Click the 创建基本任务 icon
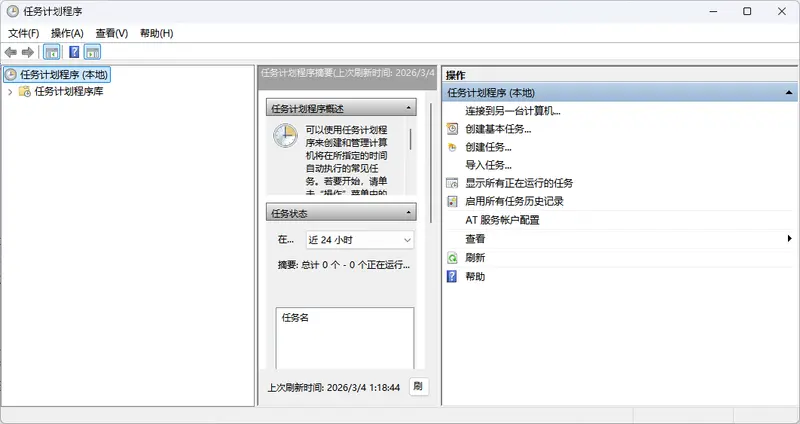Image resolution: width=800 pixels, height=424 pixels. (453, 129)
